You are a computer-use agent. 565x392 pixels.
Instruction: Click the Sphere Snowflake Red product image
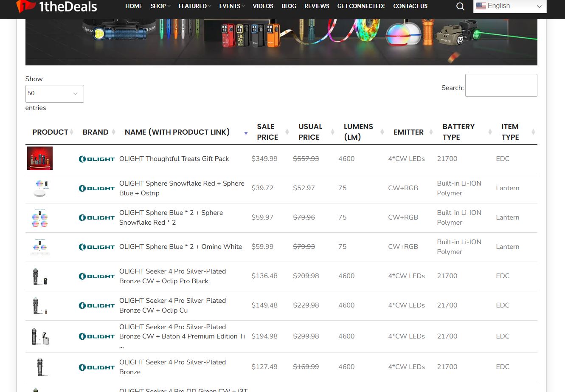coord(40,188)
